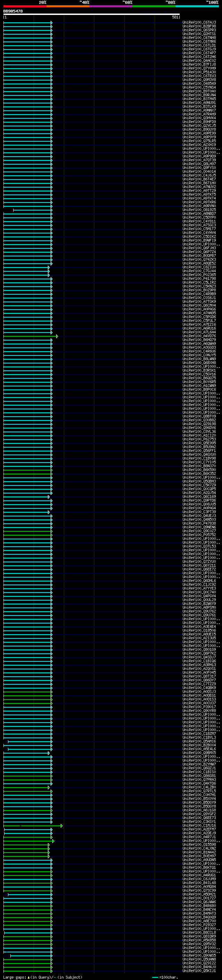Click the UniRef100_P62753 label
Viewport: 222px width, 980px height.
tap(199, 439)
